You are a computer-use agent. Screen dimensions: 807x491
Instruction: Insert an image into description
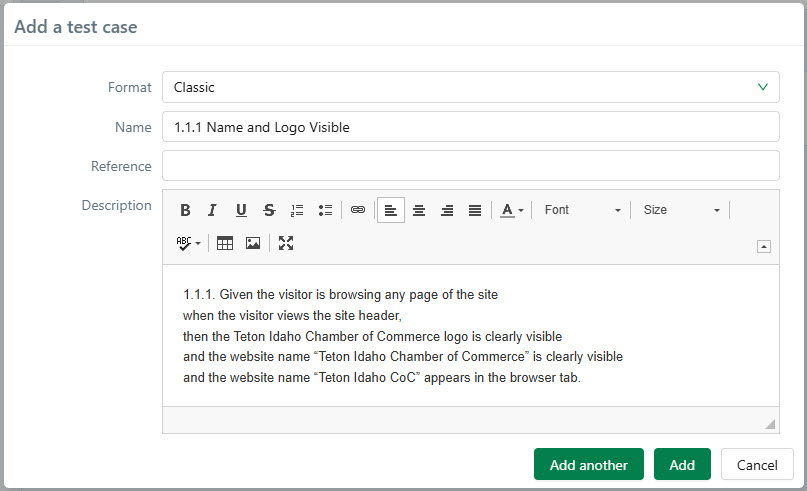(x=253, y=243)
